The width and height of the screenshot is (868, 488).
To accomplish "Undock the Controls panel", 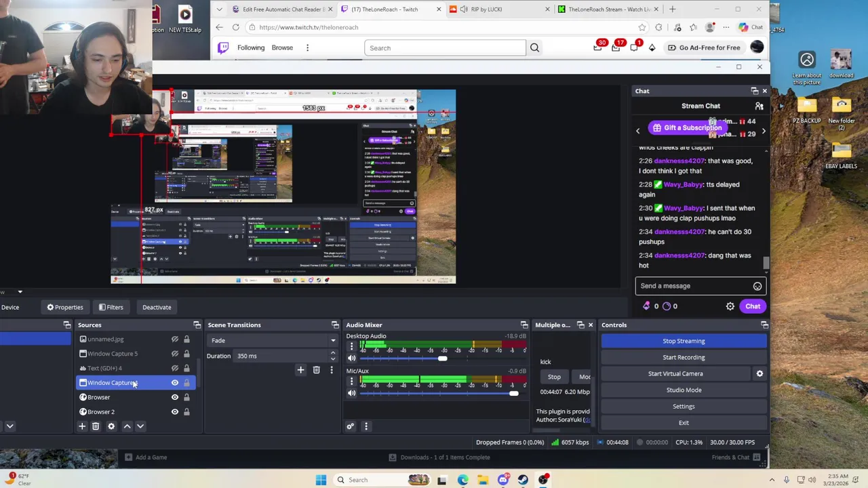I will point(764,325).
